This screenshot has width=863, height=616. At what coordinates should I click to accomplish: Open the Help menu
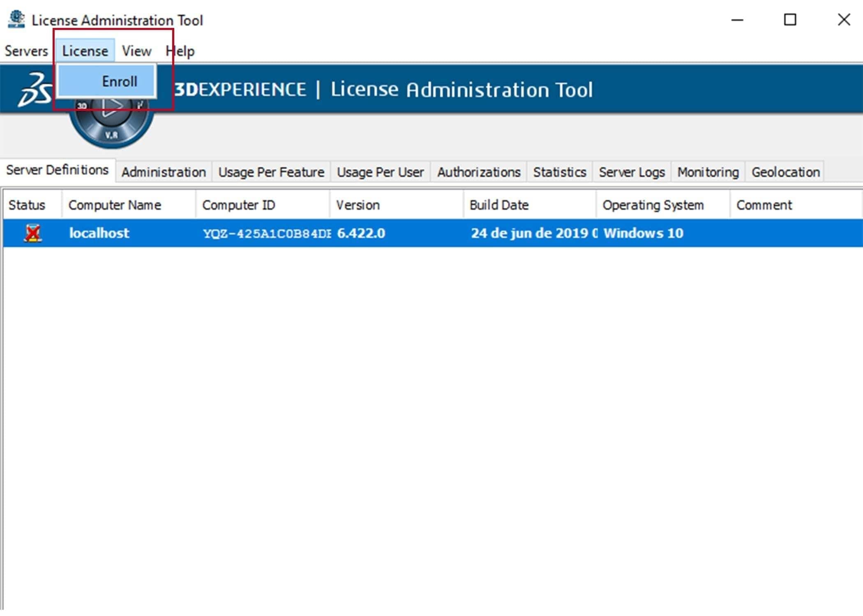[180, 51]
